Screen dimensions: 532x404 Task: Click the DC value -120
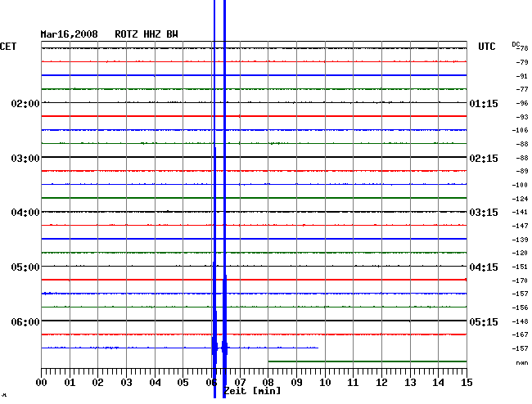(520, 253)
